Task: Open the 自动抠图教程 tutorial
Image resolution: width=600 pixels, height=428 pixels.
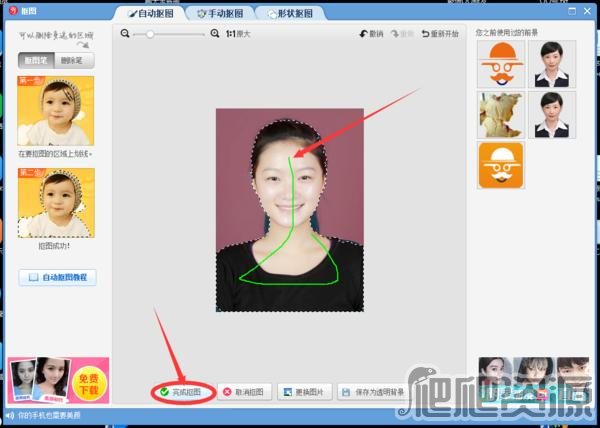Action: [57, 277]
